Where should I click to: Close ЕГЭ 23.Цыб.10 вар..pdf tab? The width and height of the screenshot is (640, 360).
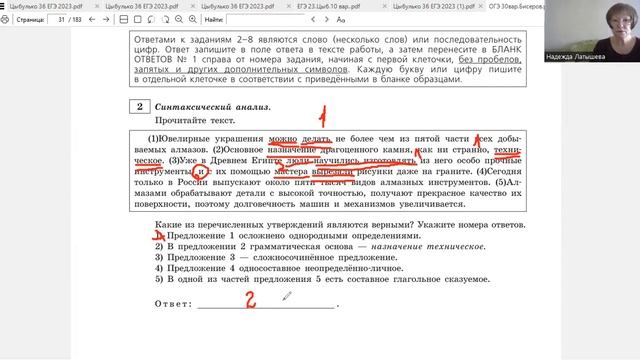[x=384, y=7]
